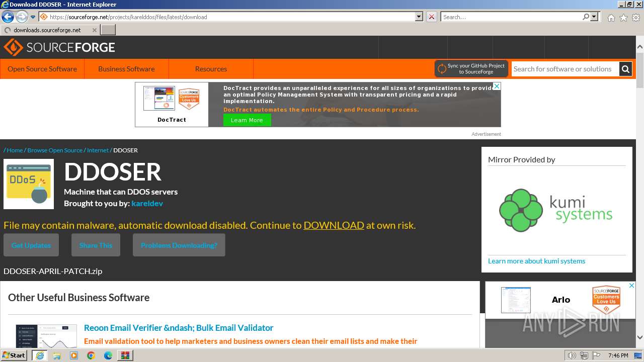Open the Internet breadcrumb link
The image size is (644, 362).
tap(98, 150)
